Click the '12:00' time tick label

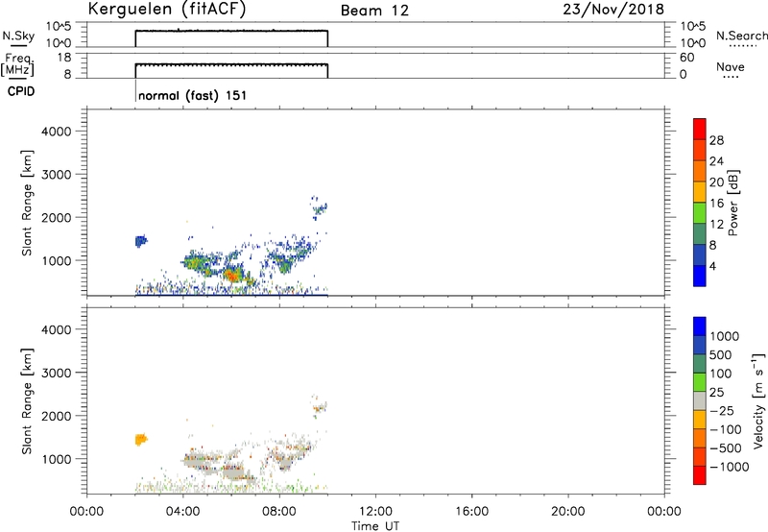[x=375, y=512]
